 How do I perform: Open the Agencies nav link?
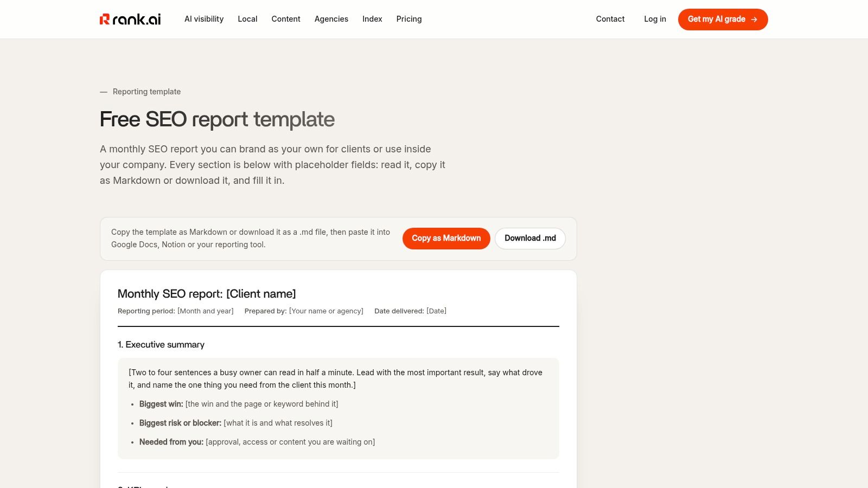pyautogui.click(x=331, y=19)
